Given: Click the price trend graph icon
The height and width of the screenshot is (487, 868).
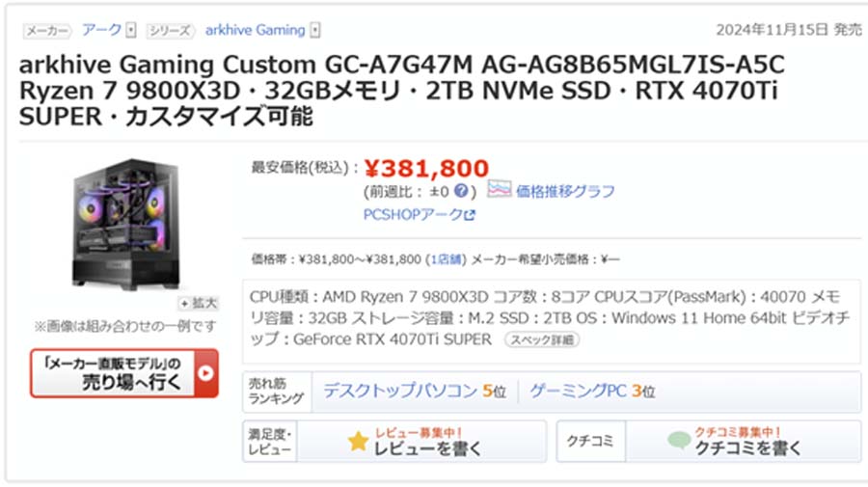Looking at the screenshot, I should click(499, 189).
